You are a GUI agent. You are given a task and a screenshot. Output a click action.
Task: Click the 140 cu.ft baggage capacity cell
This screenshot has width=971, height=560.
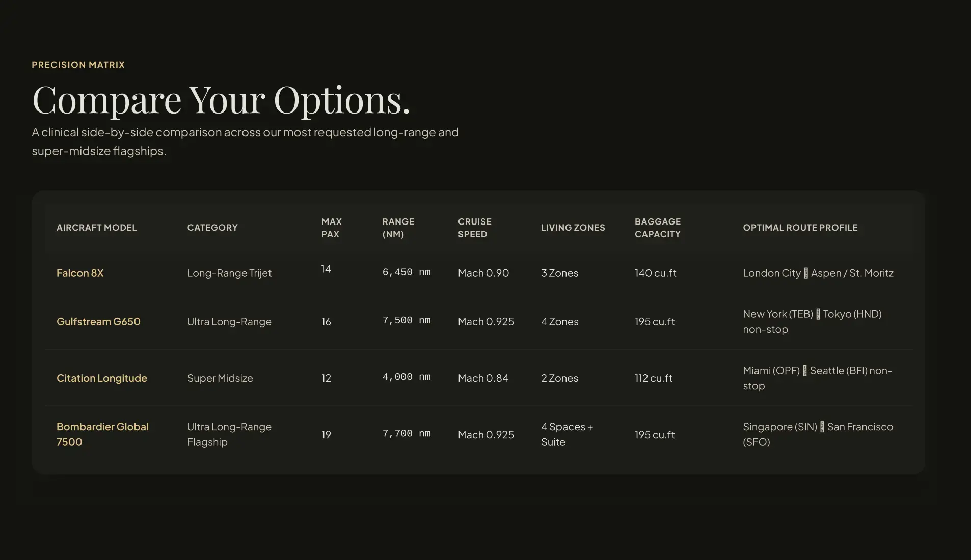pyautogui.click(x=656, y=273)
